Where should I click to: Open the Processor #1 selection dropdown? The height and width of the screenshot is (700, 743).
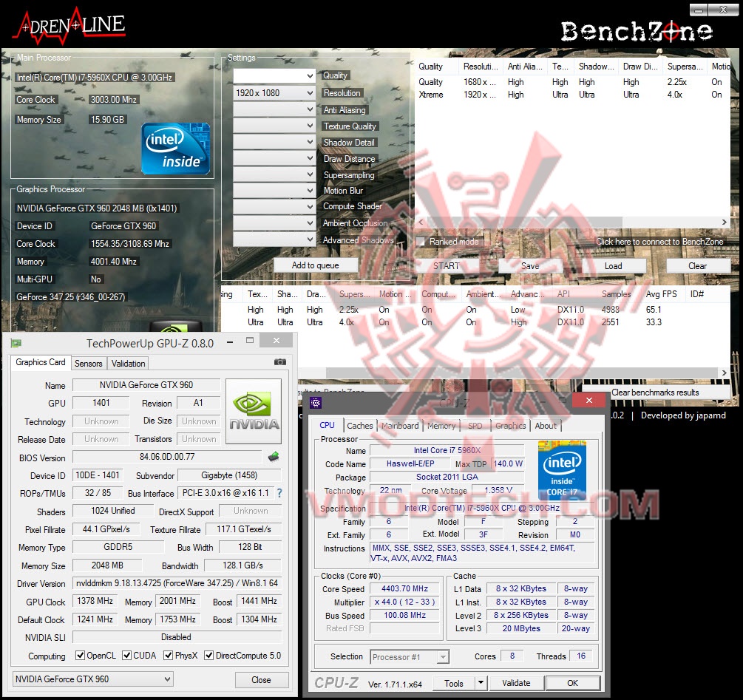410,657
